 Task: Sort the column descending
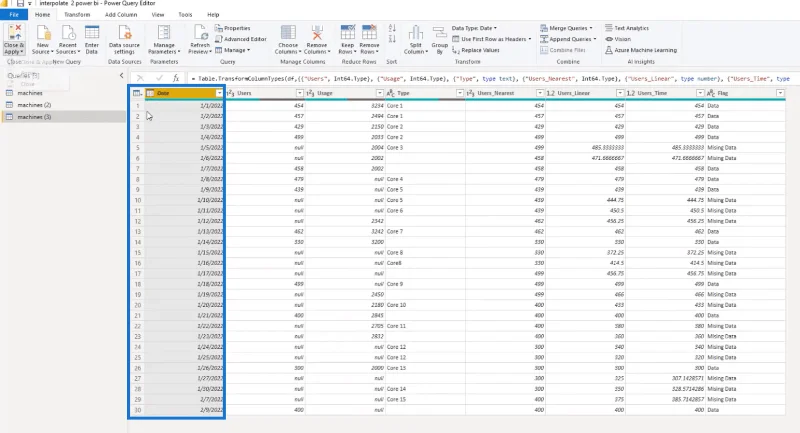392,39
